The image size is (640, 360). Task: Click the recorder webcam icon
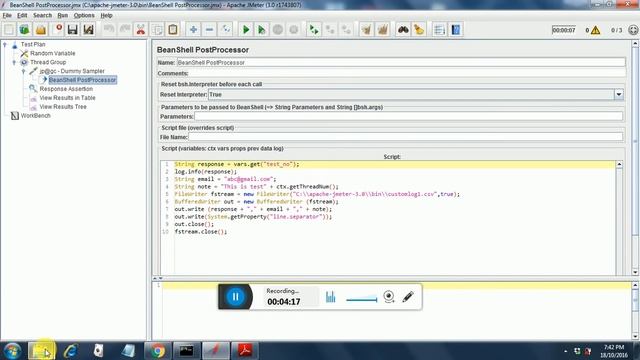click(389, 297)
